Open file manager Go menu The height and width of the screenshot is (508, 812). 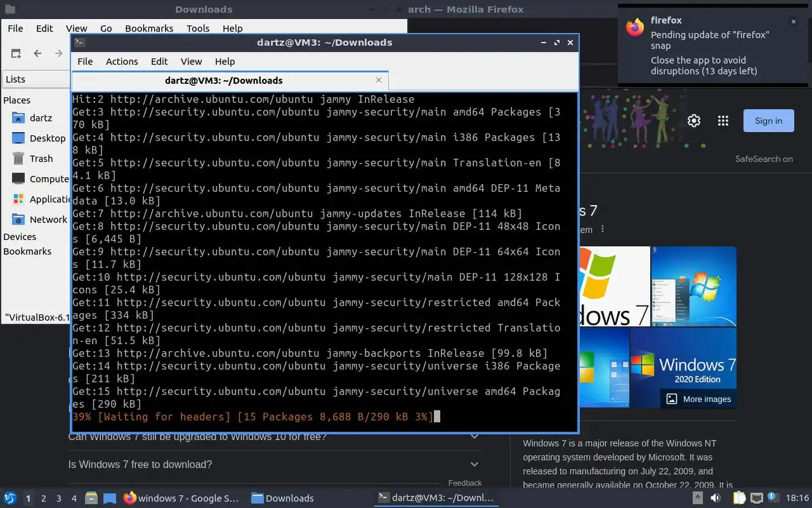(x=106, y=29)
